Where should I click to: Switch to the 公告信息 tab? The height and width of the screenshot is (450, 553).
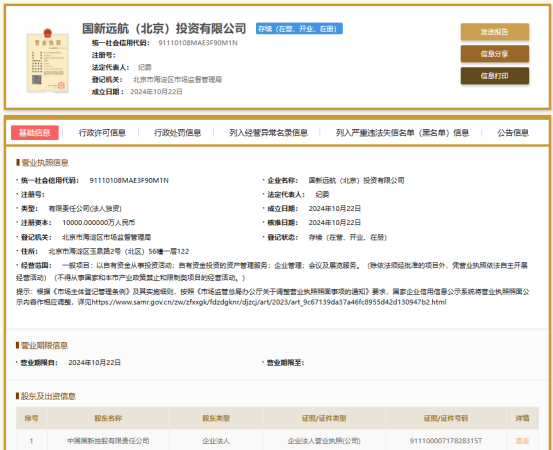coord(513,133)
